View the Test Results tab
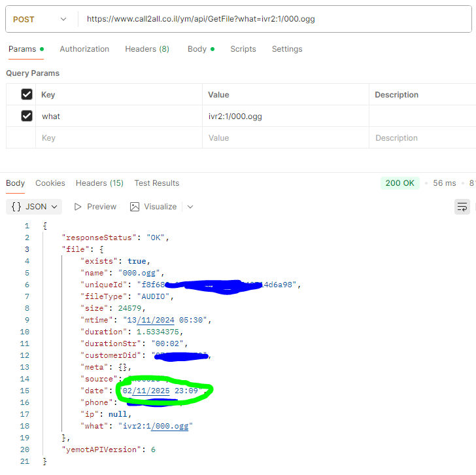Viewport: 476px width, 475px height. click(x=157, y=183)
